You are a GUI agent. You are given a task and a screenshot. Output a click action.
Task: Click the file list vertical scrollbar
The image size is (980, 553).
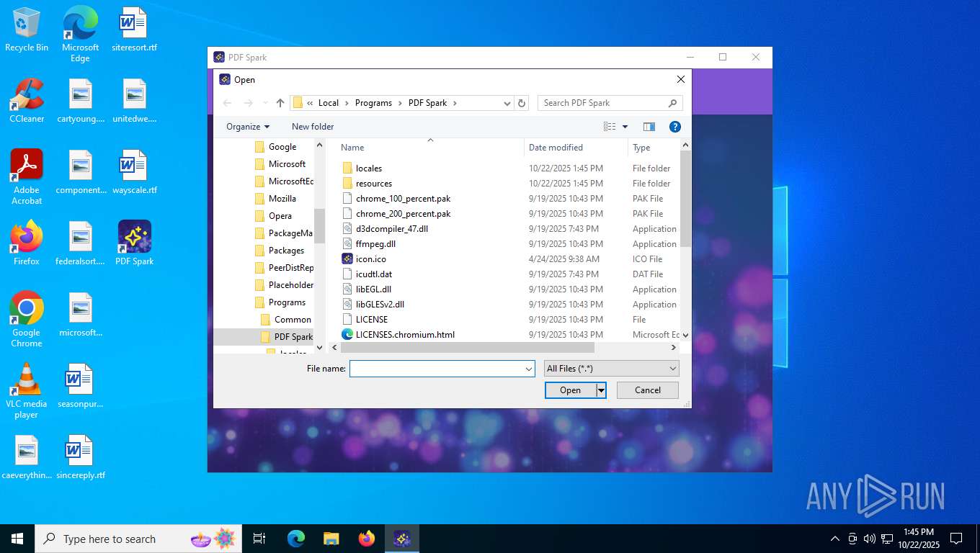click(x=685, y=198)
